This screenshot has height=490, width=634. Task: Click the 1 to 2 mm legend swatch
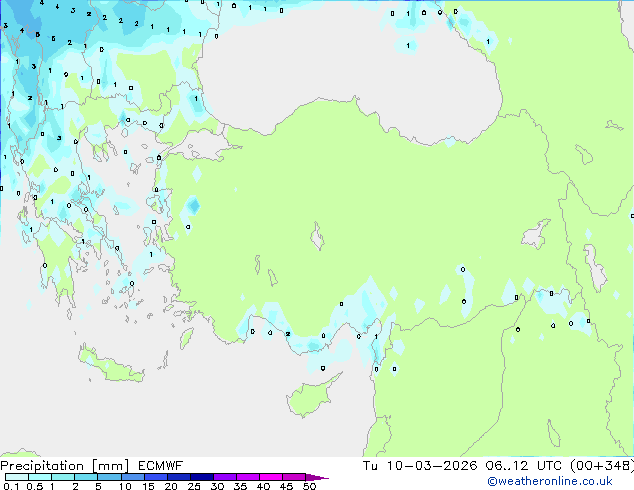click(x=63, y=477)
